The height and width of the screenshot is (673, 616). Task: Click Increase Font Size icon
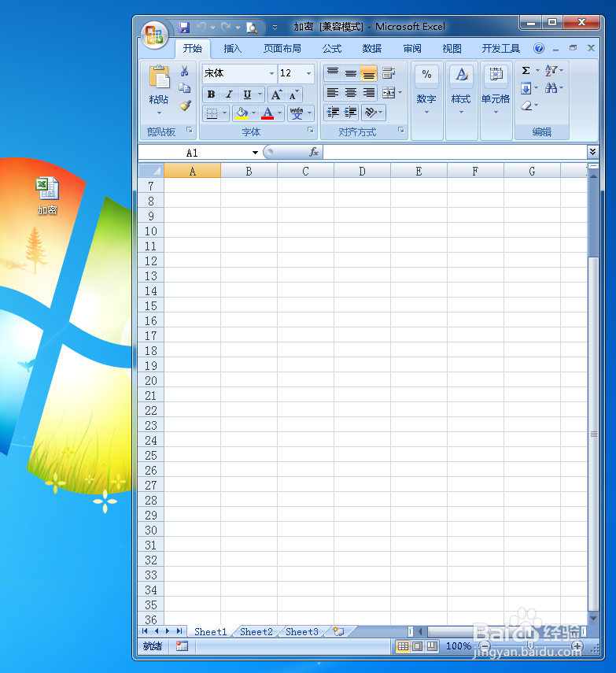tap(277, 94)
